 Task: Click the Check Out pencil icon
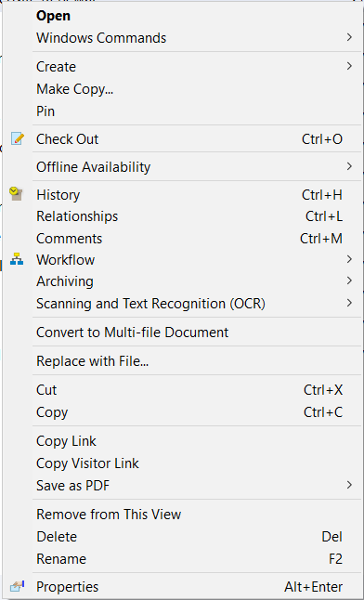pos(18,138)
